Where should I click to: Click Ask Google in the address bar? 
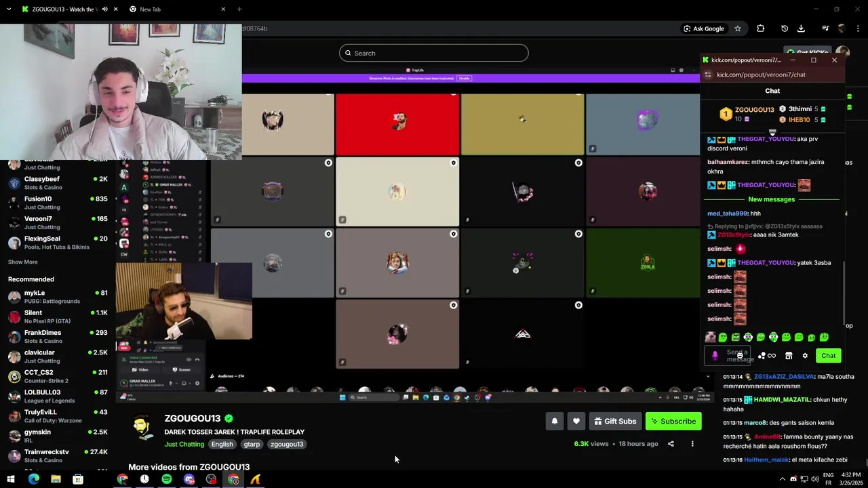pyautogui.click(x=704, y=28)
